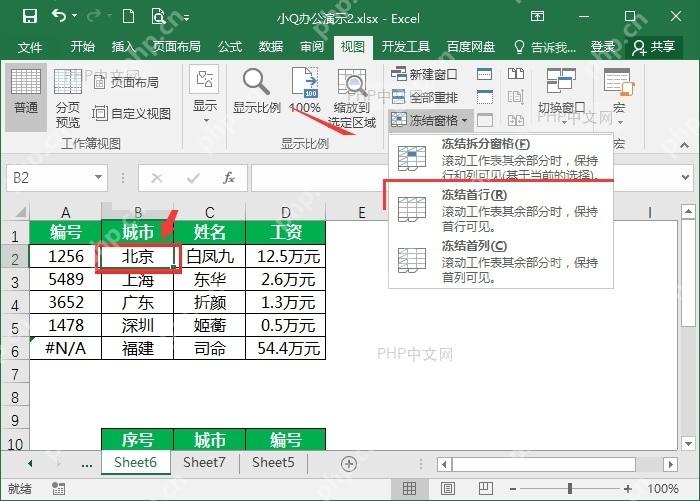This screenshot has width=700, height=501.
Task: Switch to Page Break Preview (分页预览)
Action: click(x=68, y=97)
